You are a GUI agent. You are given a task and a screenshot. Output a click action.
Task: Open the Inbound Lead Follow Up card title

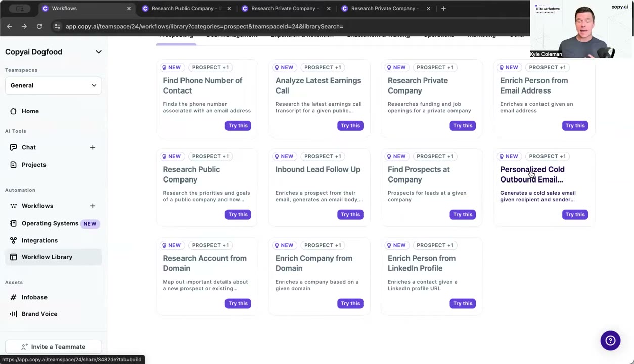point(318,169)
